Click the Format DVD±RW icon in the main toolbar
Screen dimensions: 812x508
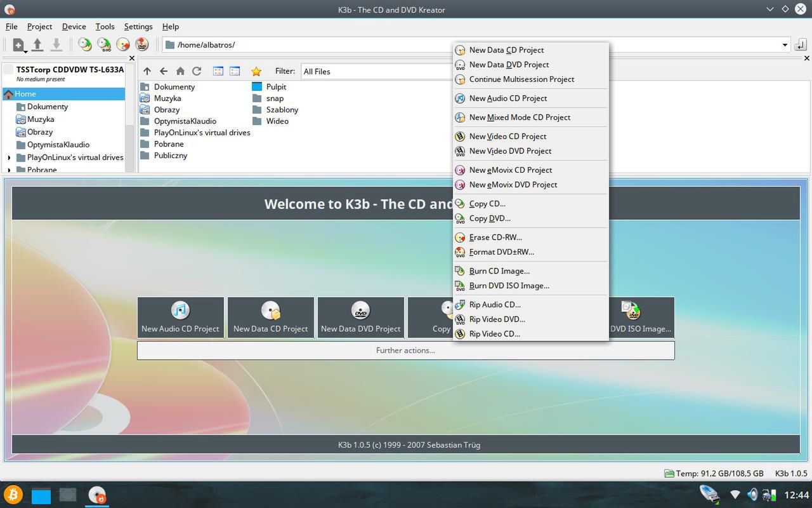click(142, 44)
